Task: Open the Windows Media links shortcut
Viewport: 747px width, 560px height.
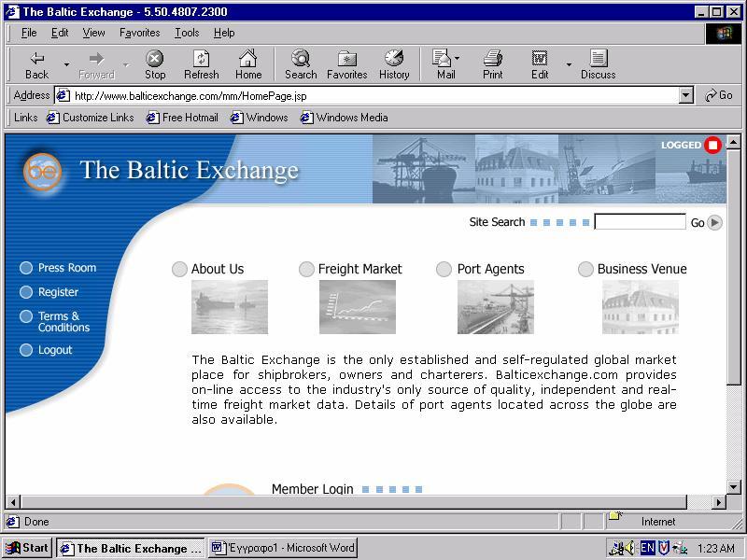Action: (344, 118)
